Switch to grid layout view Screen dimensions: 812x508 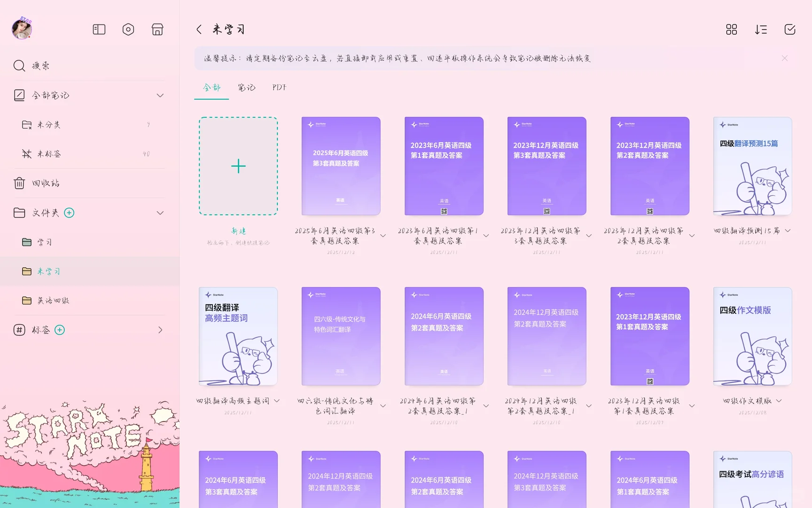coord(731,29)
